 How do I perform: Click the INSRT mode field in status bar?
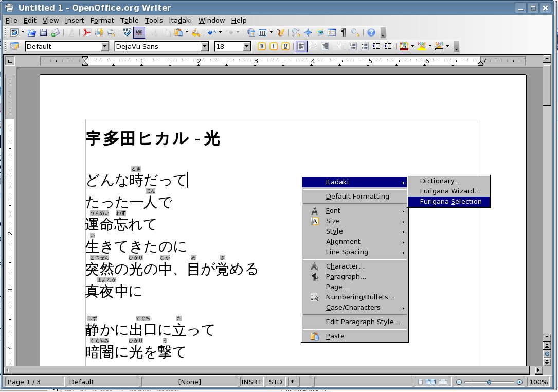point(252,382)
